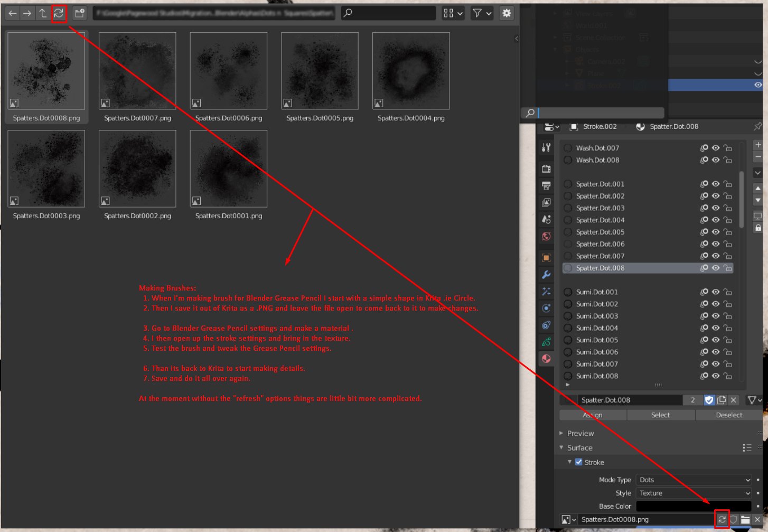Open the Physics properties tab

546,308
